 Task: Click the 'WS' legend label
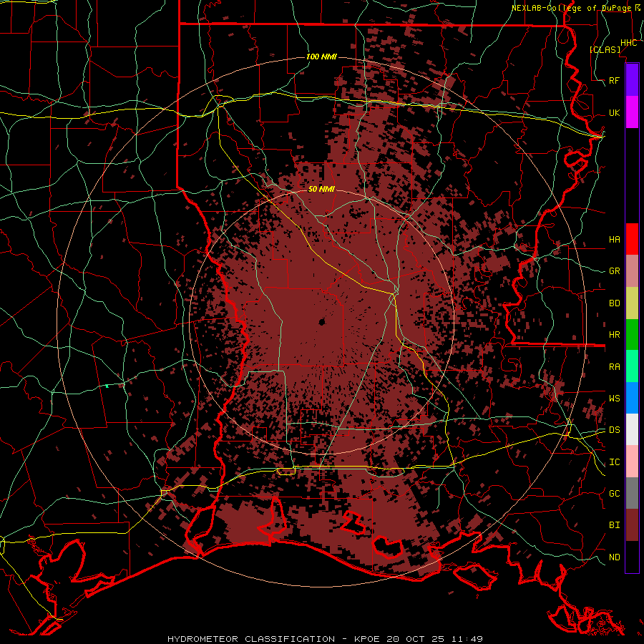point(614,398)
